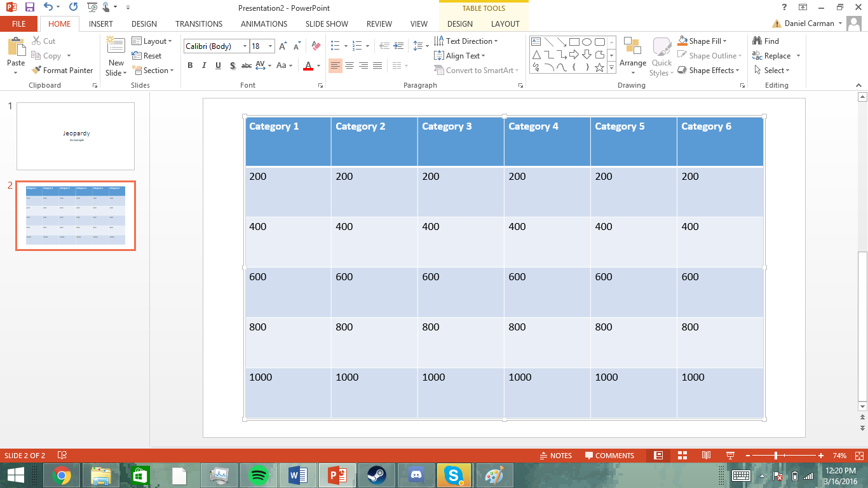Viewport: 868px width, 488px height.
Task: Click the Redo/Repeat icon in title bar
Action: [x=73, y=8]
